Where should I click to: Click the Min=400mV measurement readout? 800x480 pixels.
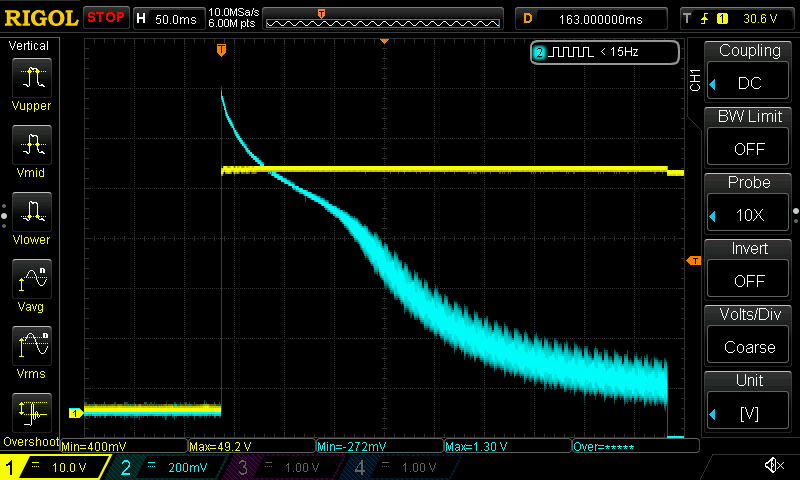pos(124,446)
